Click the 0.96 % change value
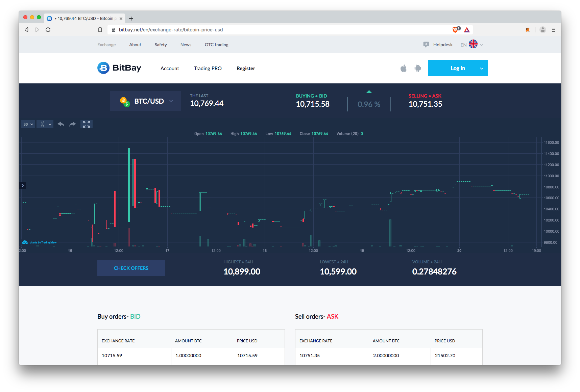580x392 pixels. pos(369,104)
